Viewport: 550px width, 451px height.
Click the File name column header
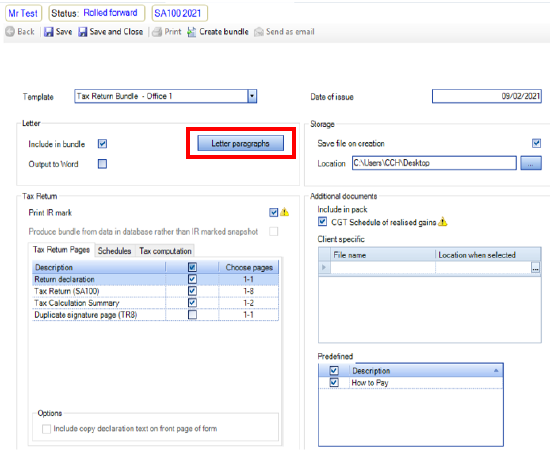point(383,255)
